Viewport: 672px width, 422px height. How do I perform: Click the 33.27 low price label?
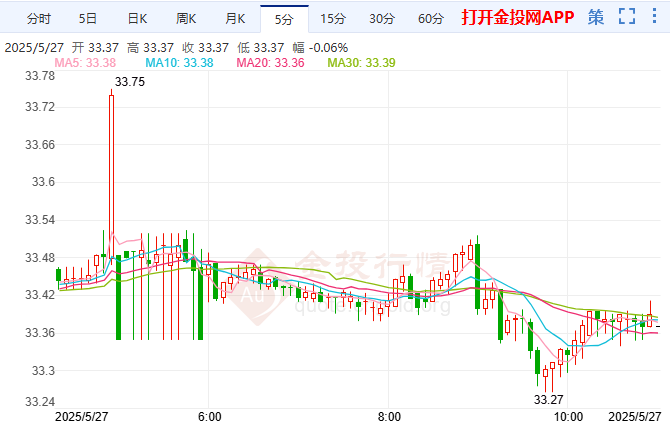[x=548, y=400]
